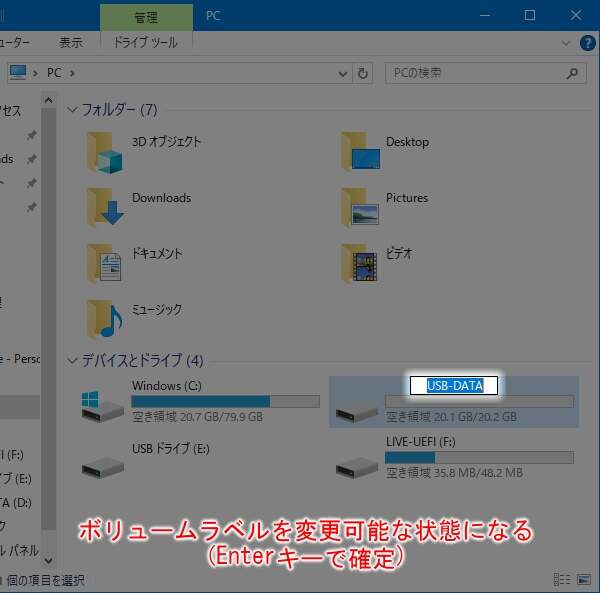Click 空き領域 20.1 GB/20.2 GB text

(x=452, y=417)
